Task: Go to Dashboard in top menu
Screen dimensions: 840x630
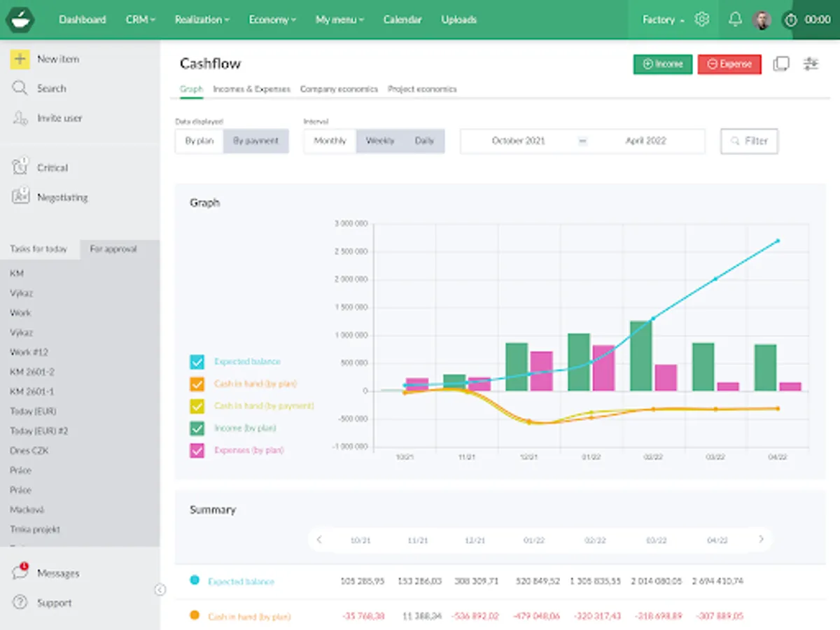Action: [83, 20]
